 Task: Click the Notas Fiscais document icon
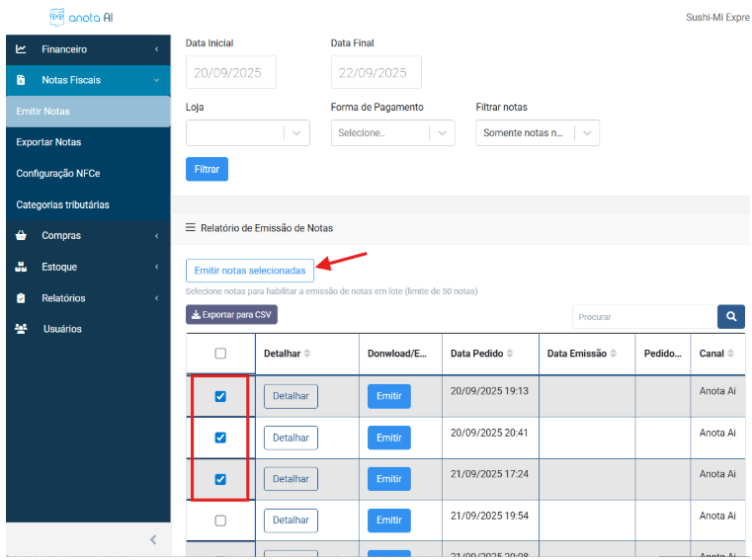click(21, 80)
